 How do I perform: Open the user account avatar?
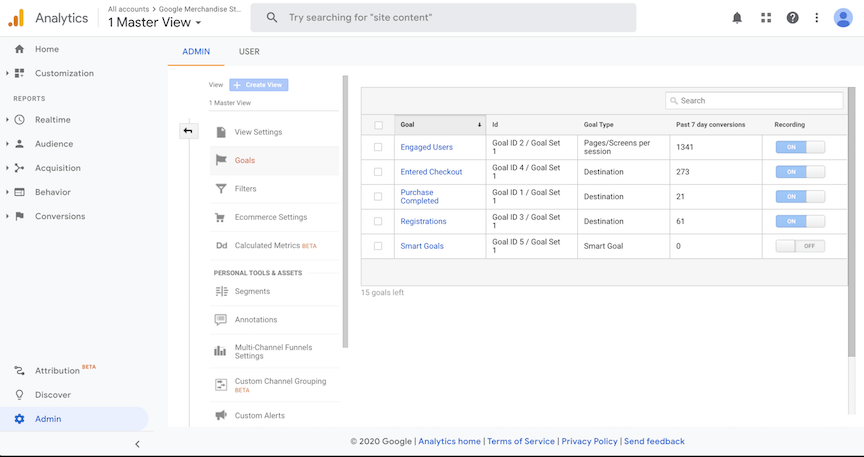point(843,18)
